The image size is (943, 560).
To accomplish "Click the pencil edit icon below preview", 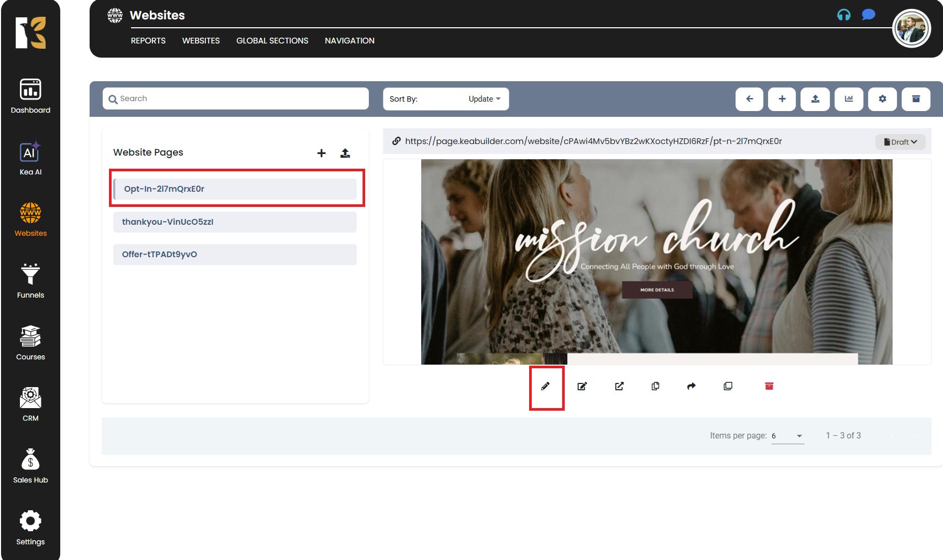I will pos(545,387).
